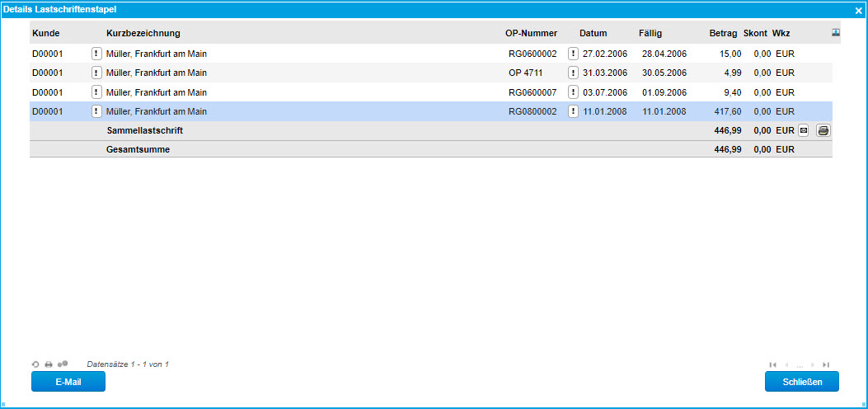Viewport: 868px width, 409px height.
Task: Click the ellipsis page indicator in pager
Action: pos(800,365)
